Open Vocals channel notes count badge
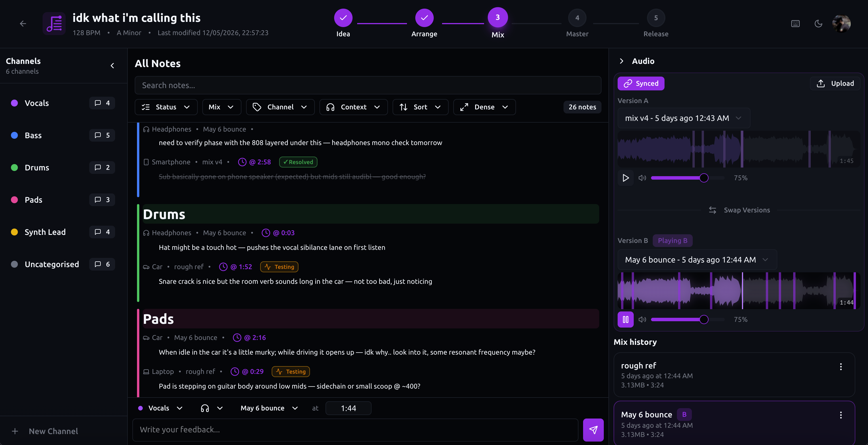The width and height of the screenshot is (868, 445). (x=102, y=103)
